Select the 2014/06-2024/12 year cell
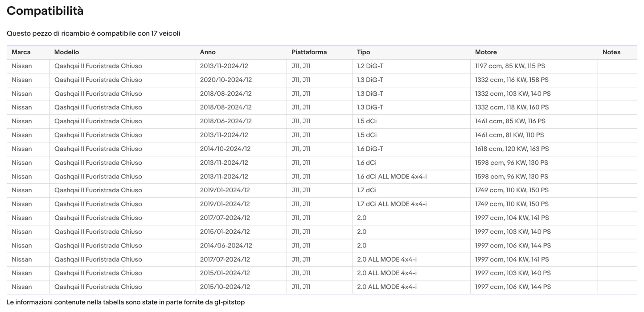644x312 pixels. coord(226,245)
